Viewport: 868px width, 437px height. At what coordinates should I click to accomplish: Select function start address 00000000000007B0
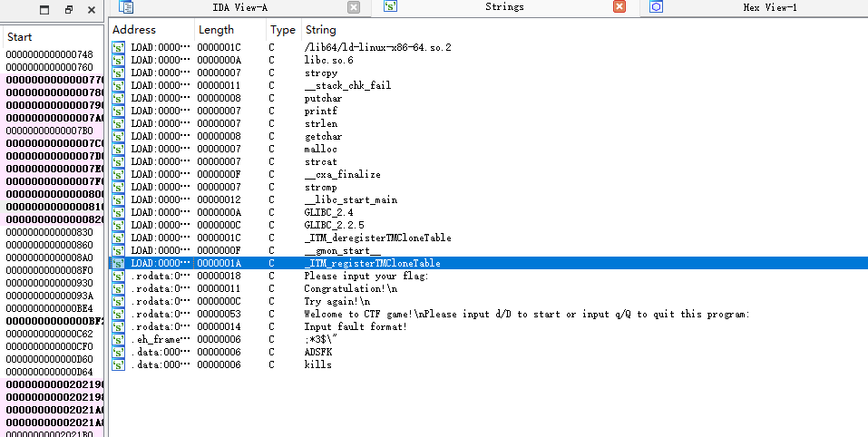(49, 131)
